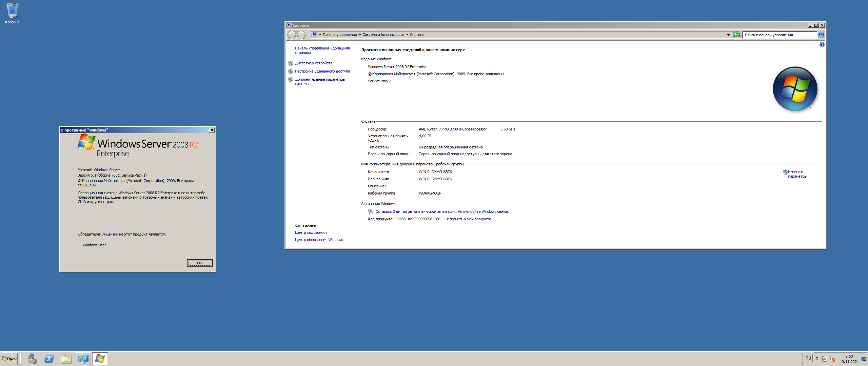Click the Пуск start button

pos(9,359)
